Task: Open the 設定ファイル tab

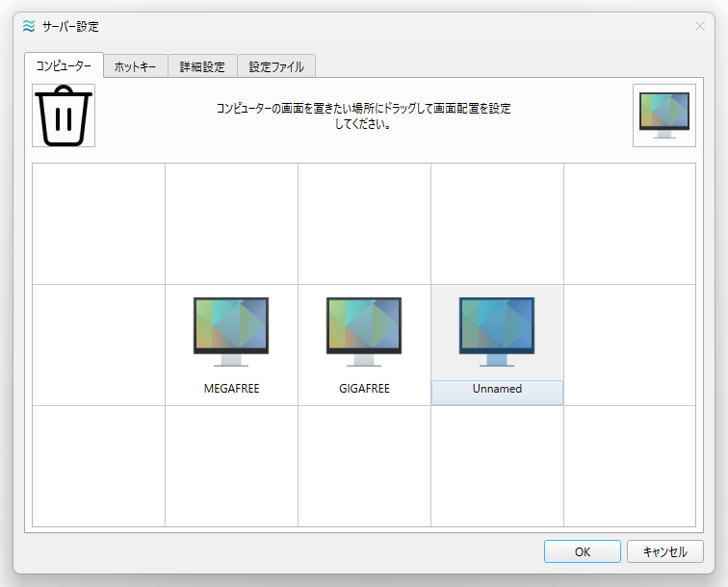Action: [276, 67]
